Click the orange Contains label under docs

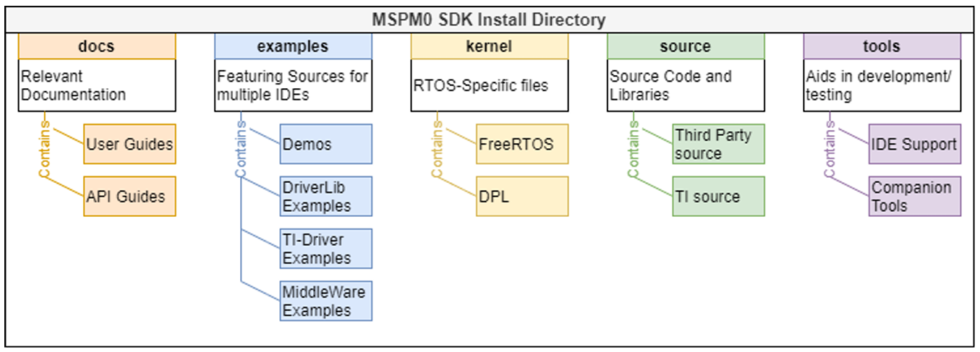(x=45, y=149)
